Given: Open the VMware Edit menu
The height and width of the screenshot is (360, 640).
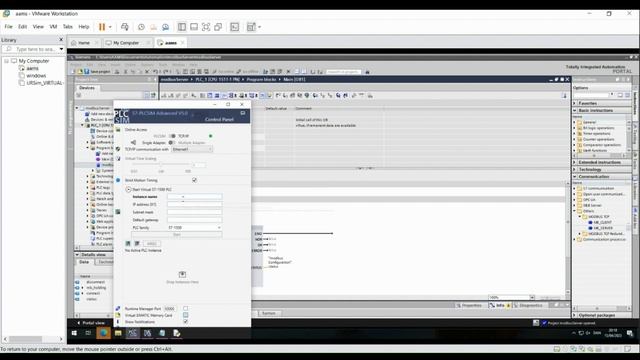Looking at the screenshot, I should coord(22,27).
